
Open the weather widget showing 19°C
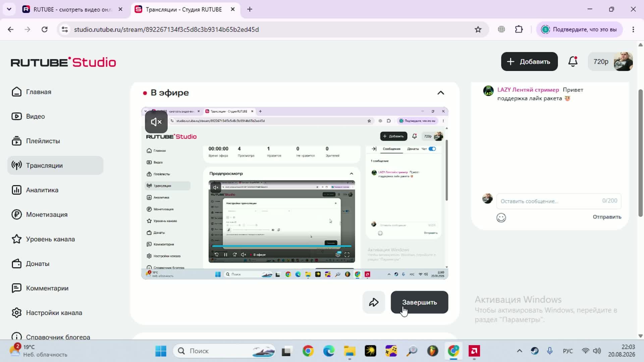pyautogui.click(x=39, y=351)
